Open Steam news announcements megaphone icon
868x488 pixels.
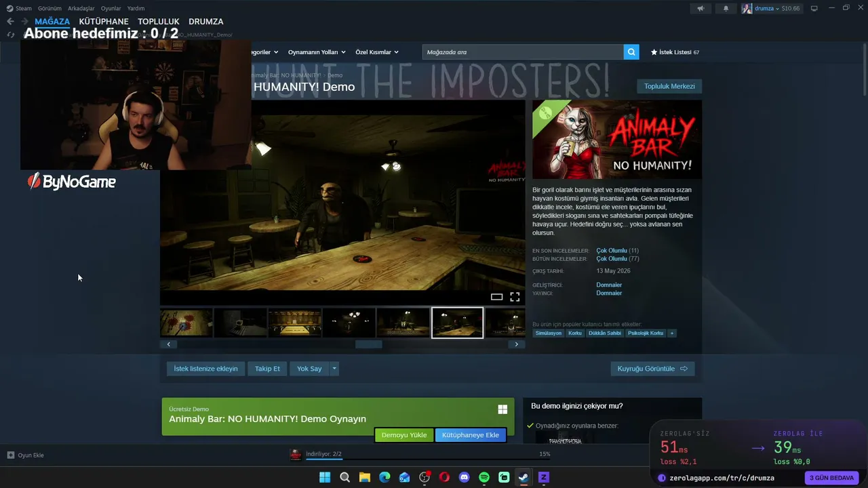pos(701,9)
